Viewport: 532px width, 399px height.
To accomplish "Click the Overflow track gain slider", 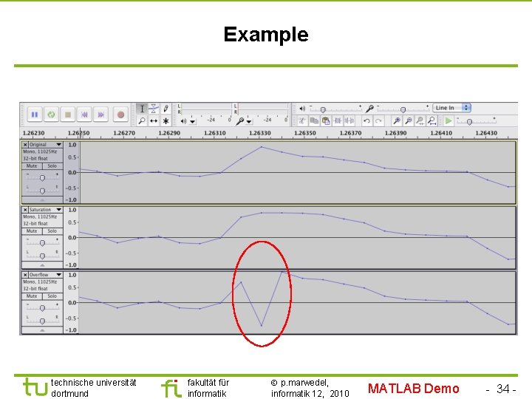I will (42, 307).
